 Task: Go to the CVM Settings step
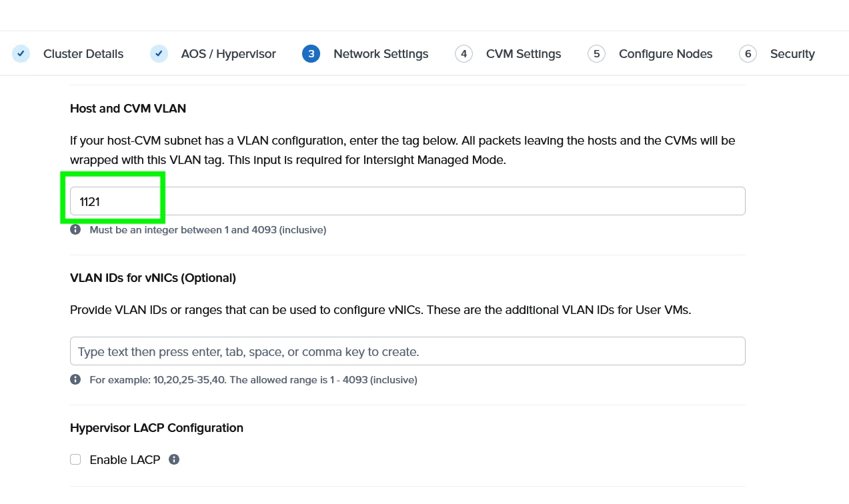pos(523,53)
